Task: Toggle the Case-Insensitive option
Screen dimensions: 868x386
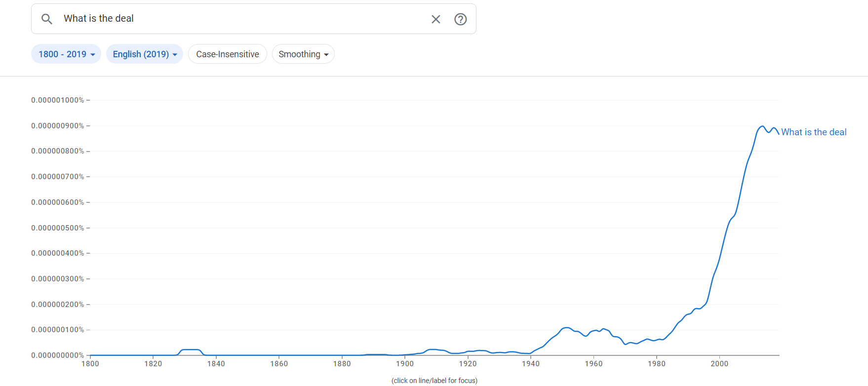Action: coord(227,54)
